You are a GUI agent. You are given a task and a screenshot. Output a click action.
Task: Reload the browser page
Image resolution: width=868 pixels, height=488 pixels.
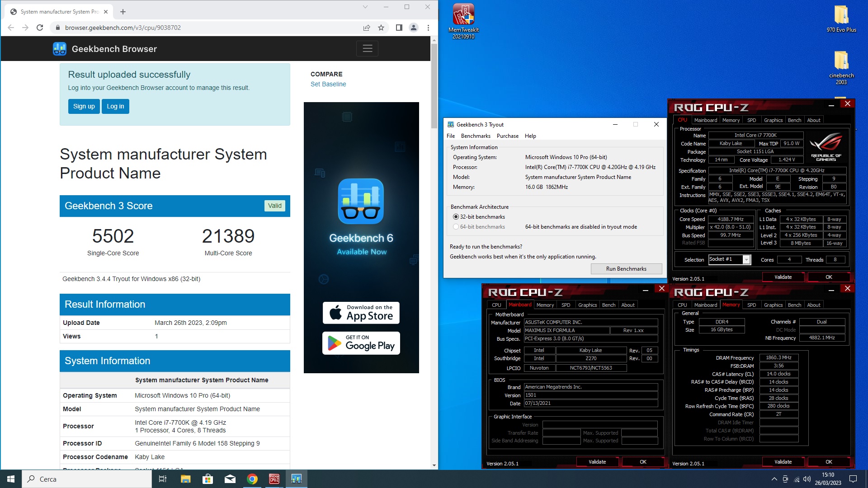[x=40, y=28]
